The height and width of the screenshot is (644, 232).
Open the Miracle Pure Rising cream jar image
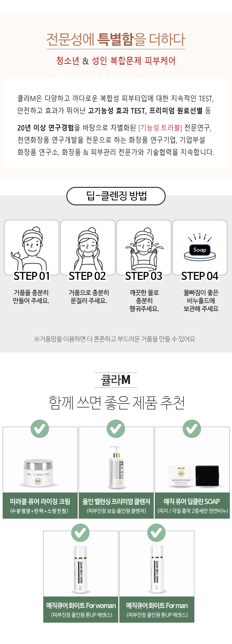point(38,473)
